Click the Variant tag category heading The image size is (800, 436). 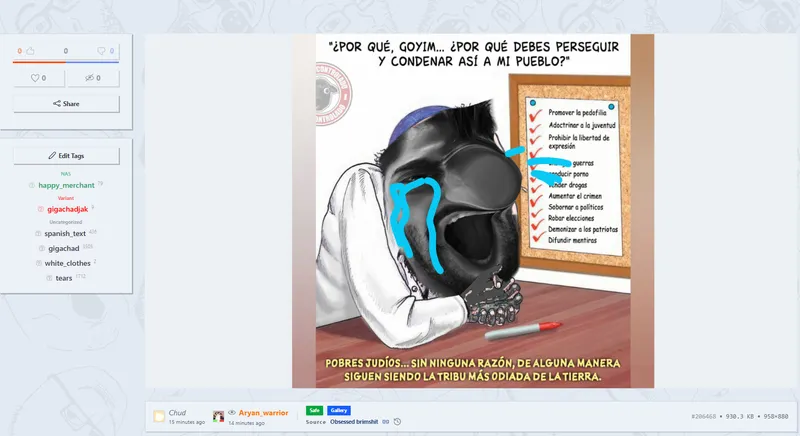click(66, 198)
